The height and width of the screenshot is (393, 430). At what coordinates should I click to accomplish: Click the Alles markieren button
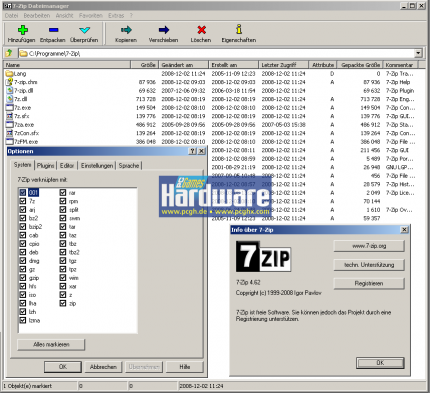pos(51,345)
